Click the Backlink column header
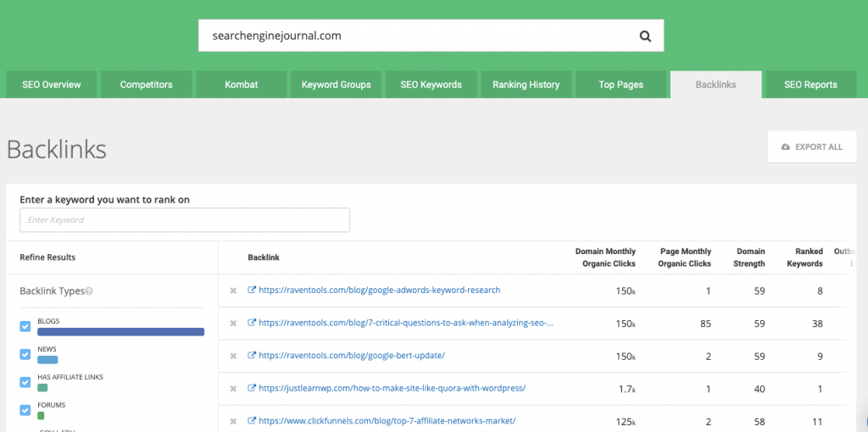 click(264, 258)
